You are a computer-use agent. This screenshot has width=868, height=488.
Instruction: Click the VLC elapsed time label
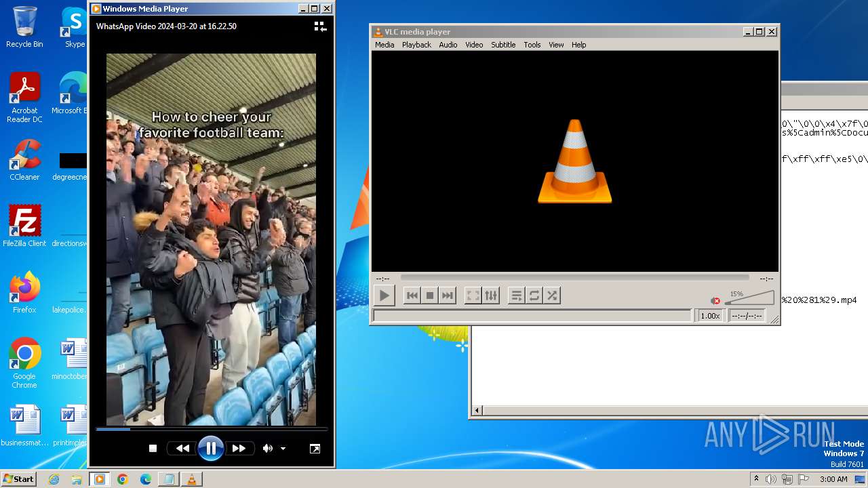[382, 279]
